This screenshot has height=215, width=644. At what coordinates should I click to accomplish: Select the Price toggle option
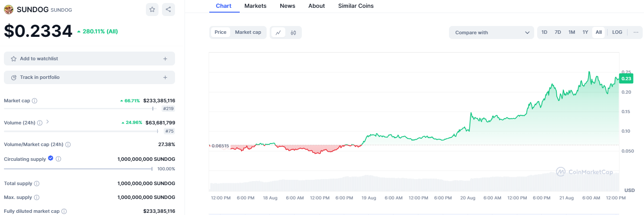click(221, 33)
